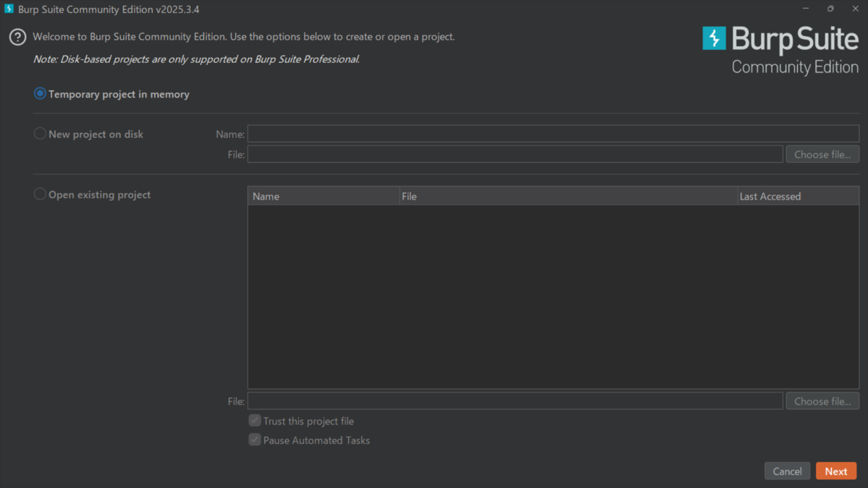Toggle Pause Automated Tasks checkbox
The height and width of the screenshot is (488, 868).
click(255, 440)
